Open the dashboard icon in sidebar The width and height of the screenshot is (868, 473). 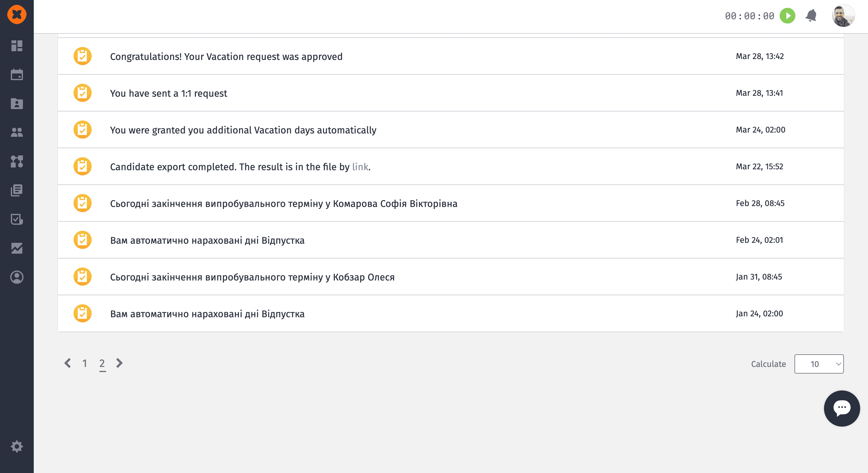[x=17, y=45]
